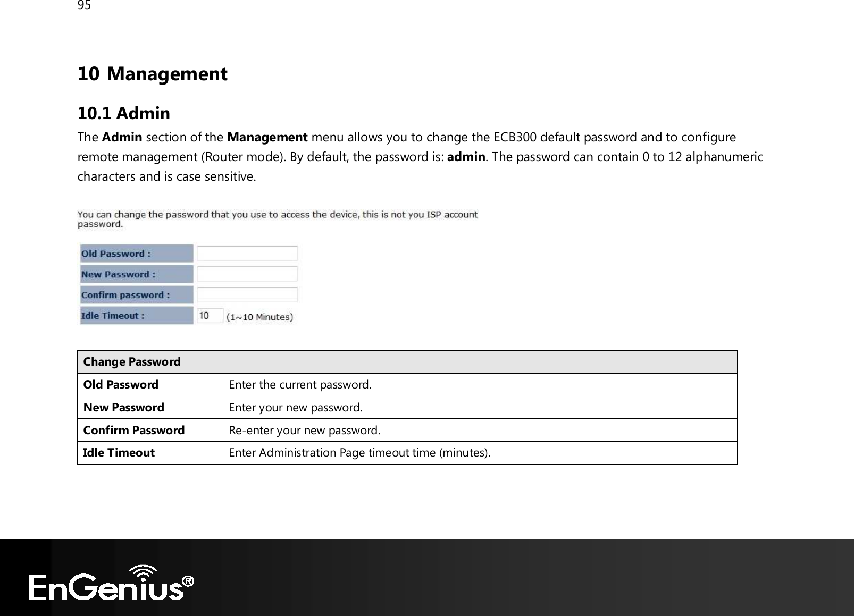The width and height of the screenshot is (854, 616).
Task: Select the 'Old Password :' form label
Action: coord(137,254)
